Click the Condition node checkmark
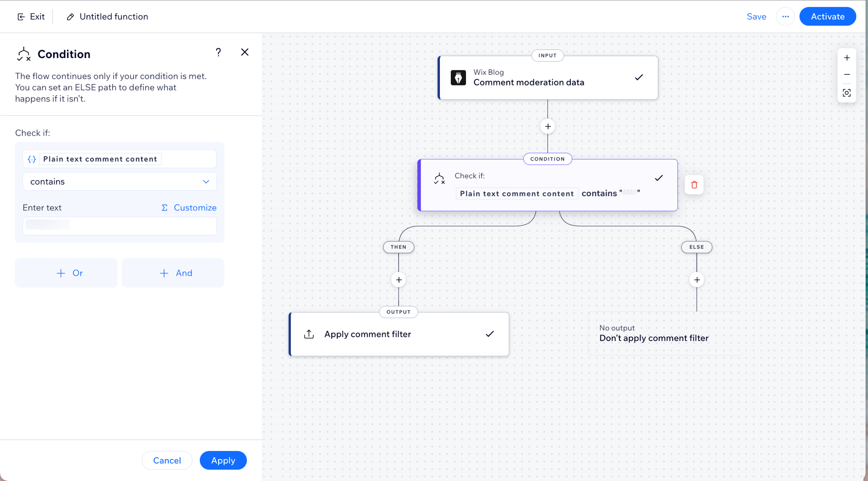This screenshot has height=481, width=868. 659,178
